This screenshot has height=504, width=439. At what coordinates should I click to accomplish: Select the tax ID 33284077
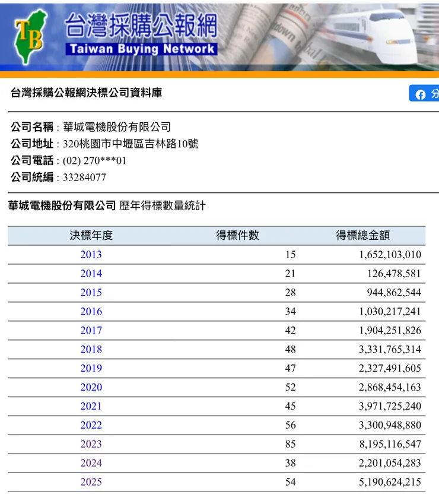pos(84,177)
